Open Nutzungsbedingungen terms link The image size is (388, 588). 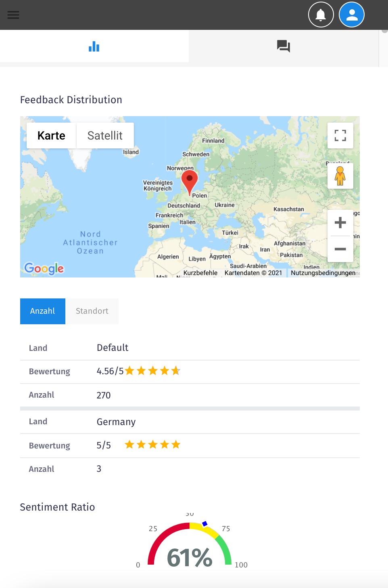tap(323, 273)
